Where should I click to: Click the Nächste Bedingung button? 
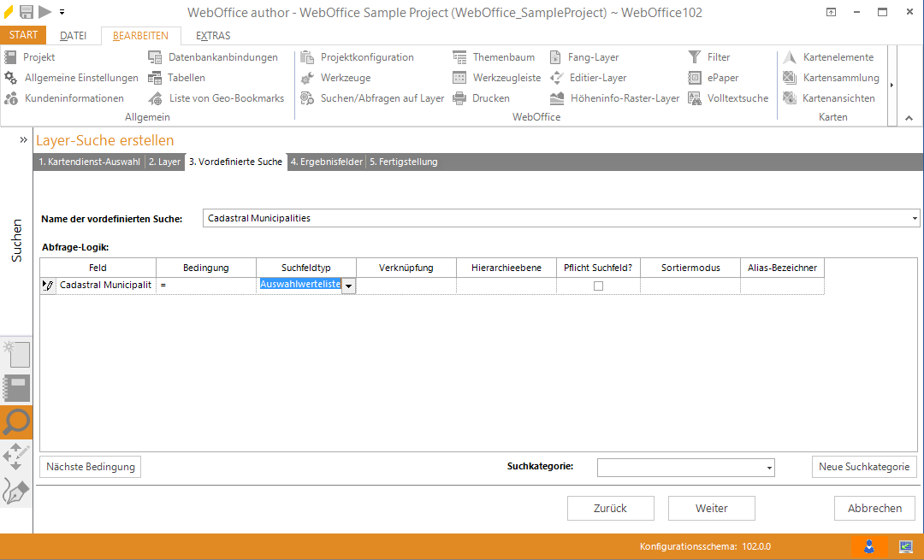tap(91, 467)
